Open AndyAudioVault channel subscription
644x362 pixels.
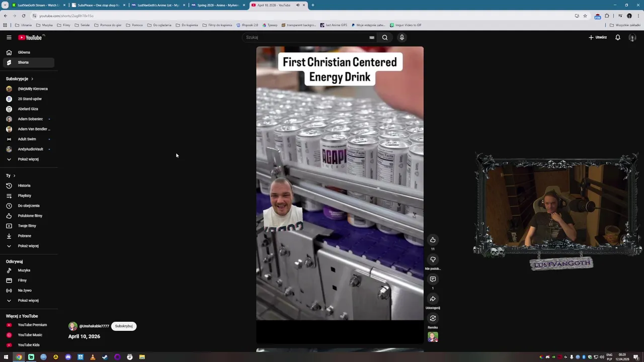tap(28, 149)
